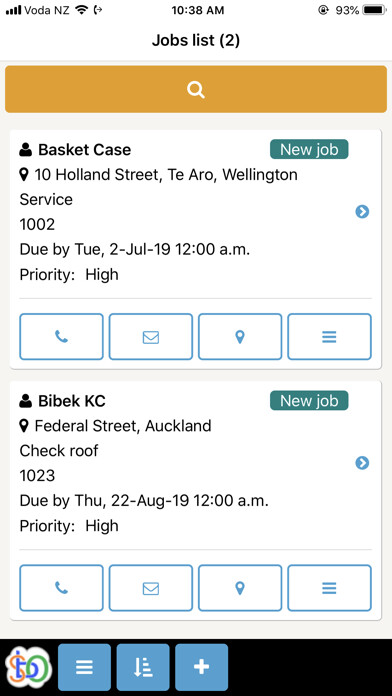
Task: Expand Bibek KC job details chevron
Action: pos(362,463)
